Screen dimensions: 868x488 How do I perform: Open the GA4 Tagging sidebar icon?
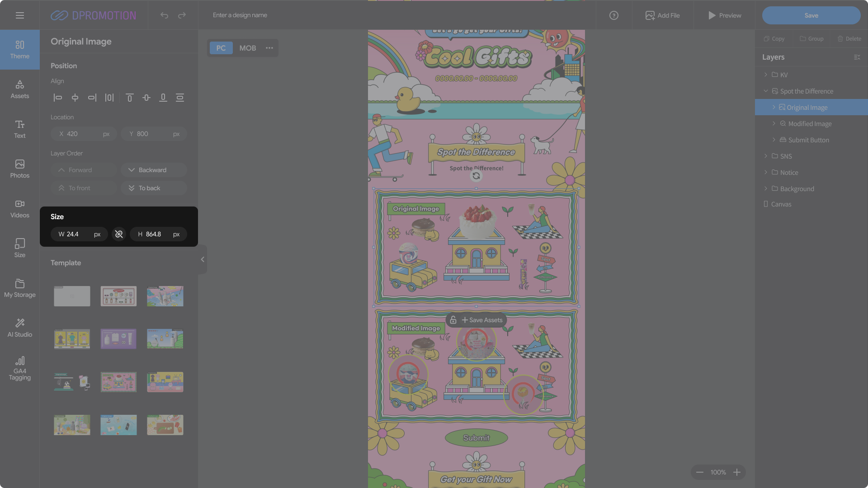(x=20, y=368)
